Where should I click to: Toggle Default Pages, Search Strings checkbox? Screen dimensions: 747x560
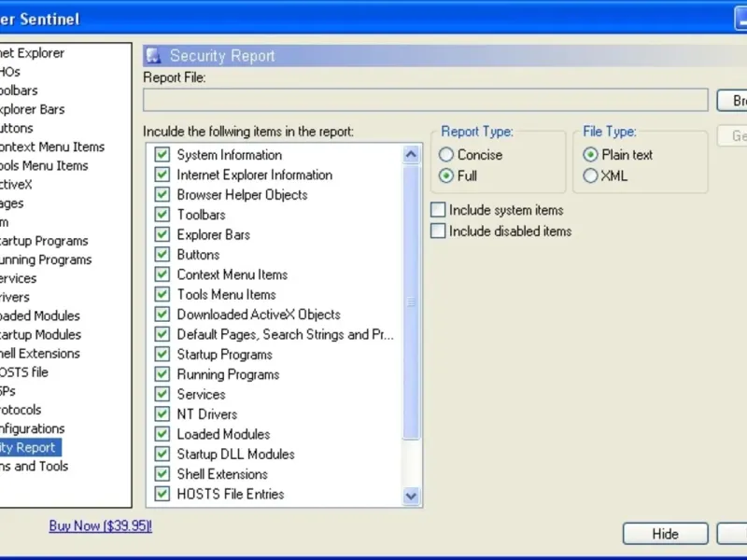click(x=162, y=335)
